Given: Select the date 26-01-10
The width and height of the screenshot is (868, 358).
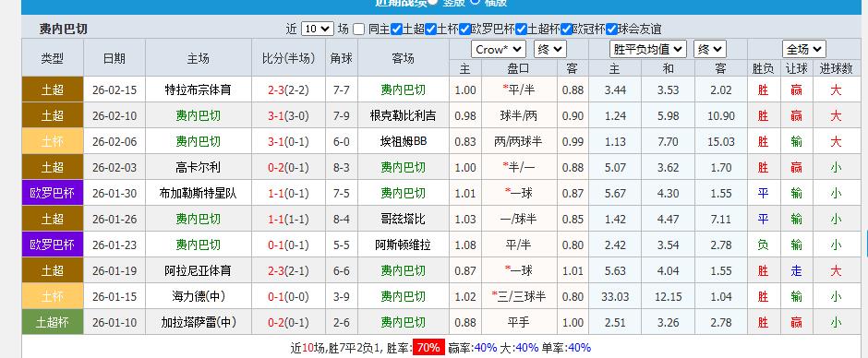Looking at the screenshot, I should tap(115, 322).
